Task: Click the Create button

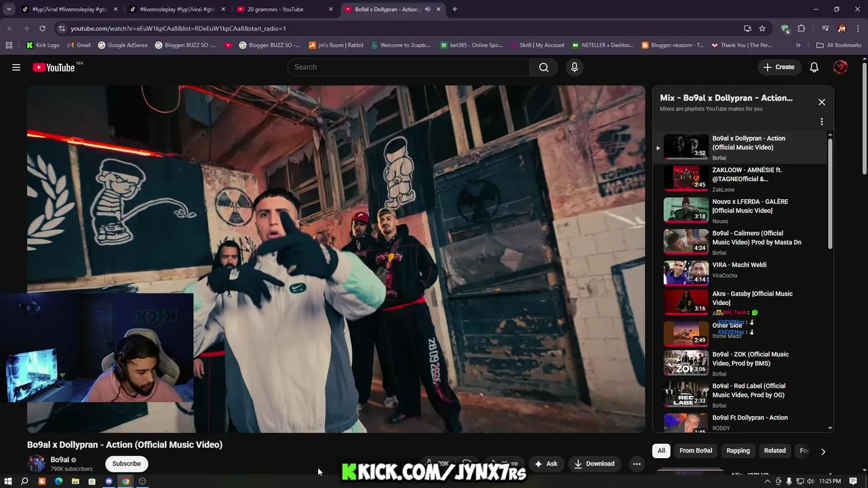Action: 778,67
